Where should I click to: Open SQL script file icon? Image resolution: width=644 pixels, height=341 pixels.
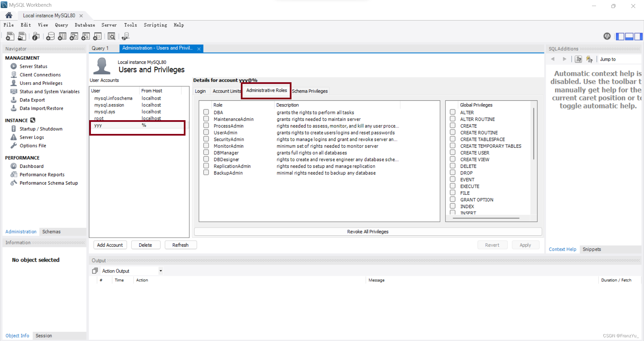pyautogui.click(x=22, y=36)
